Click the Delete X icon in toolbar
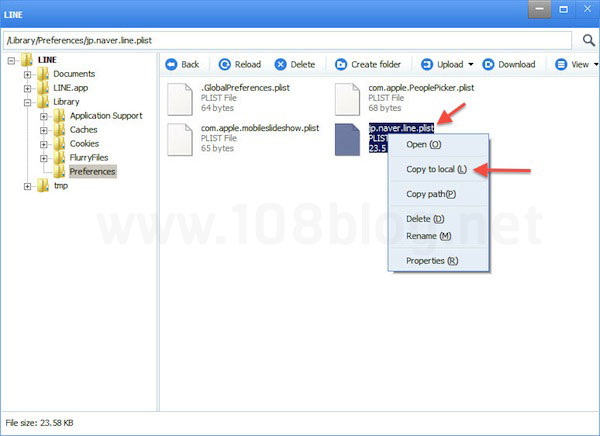This screenshot has height=436, width=600. [280, 64]
